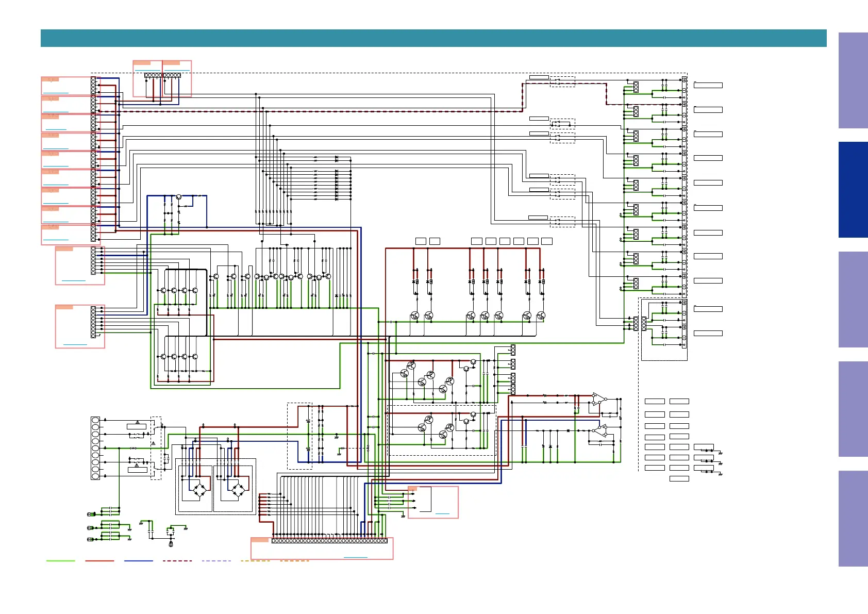Viewport: 868px width, 614px height.
Task: Follow the link in the ninth left connector box
Action: (56, 240)
